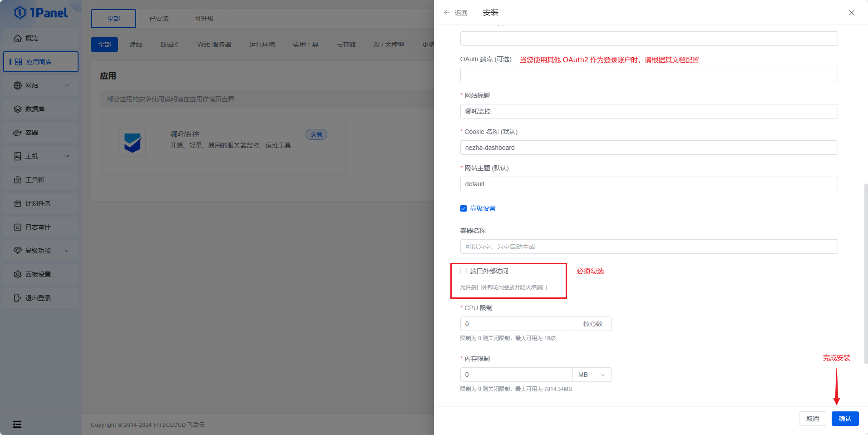Enable the port external access checkbox
Viewport: 868px width, 435px height.
pos(464,271)
